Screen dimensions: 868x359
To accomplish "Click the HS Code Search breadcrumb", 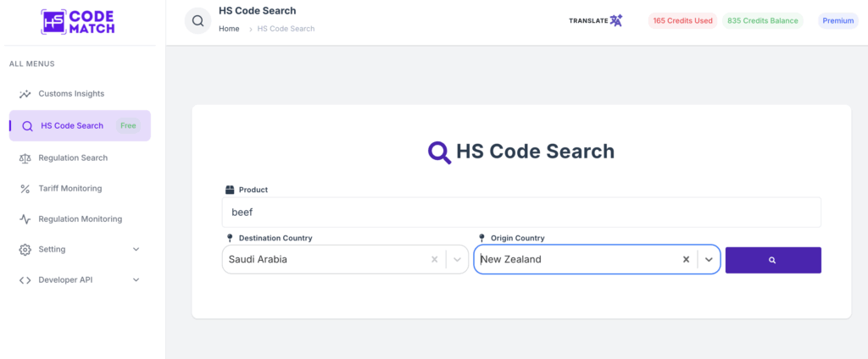I will point(286,29).
